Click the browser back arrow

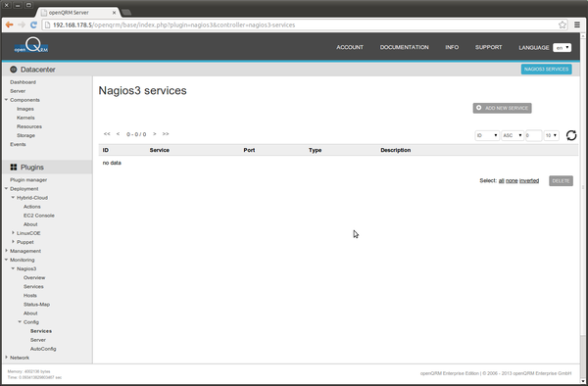[x=10, y=24]
